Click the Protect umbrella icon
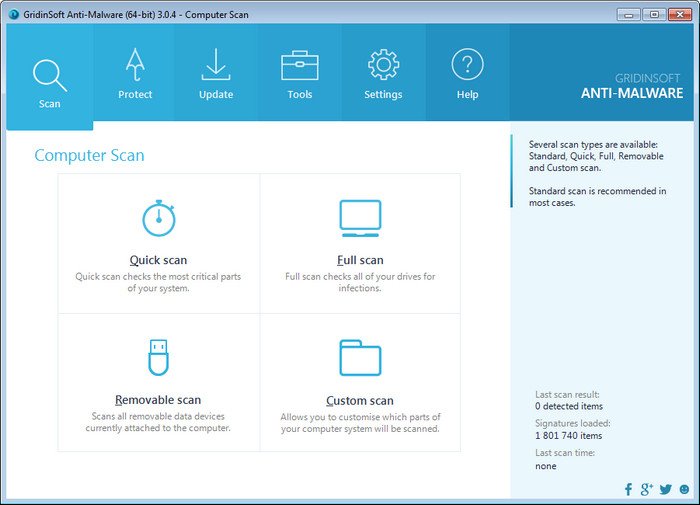The height and width of the screenshot is (505, 700). pos(135,65)
